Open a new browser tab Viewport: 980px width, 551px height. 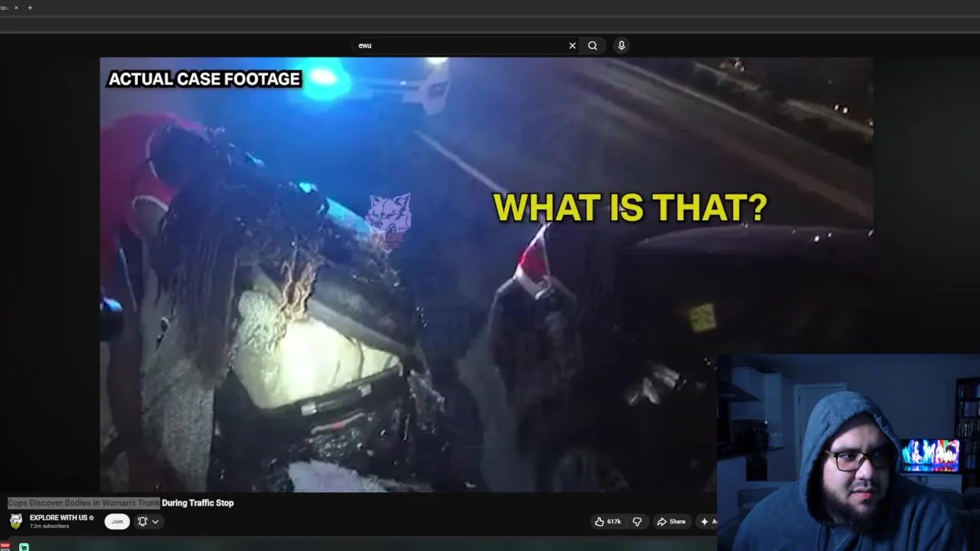pyautogui.click(x=30, y=8)
